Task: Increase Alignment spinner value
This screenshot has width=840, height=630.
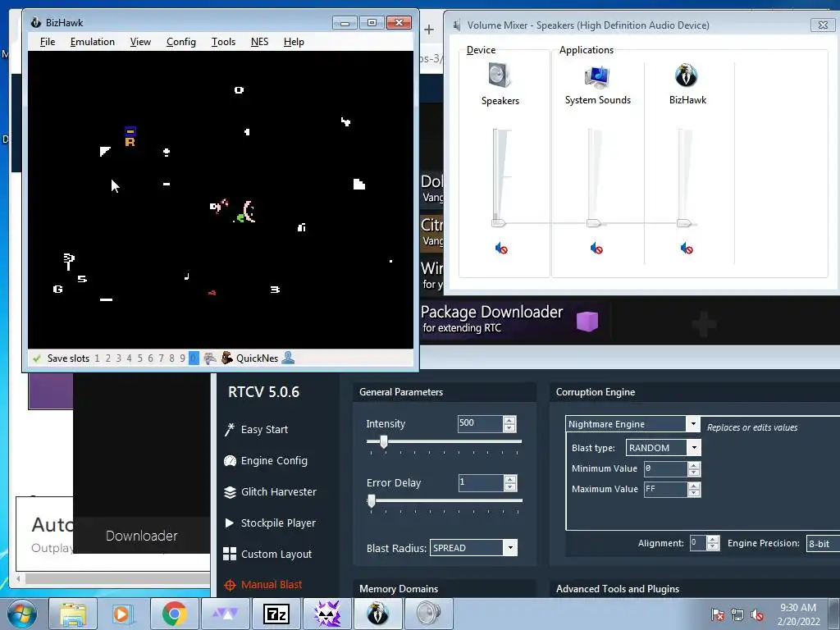Action: coord(713,539)
